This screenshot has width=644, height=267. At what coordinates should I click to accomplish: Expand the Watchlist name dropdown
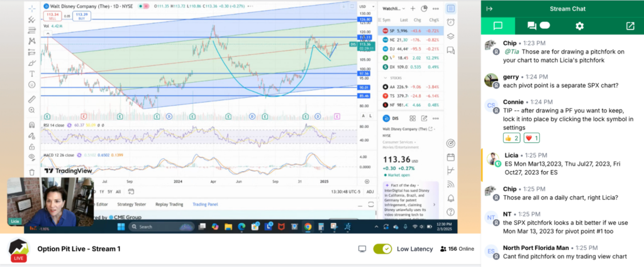(x=393, y=9)
